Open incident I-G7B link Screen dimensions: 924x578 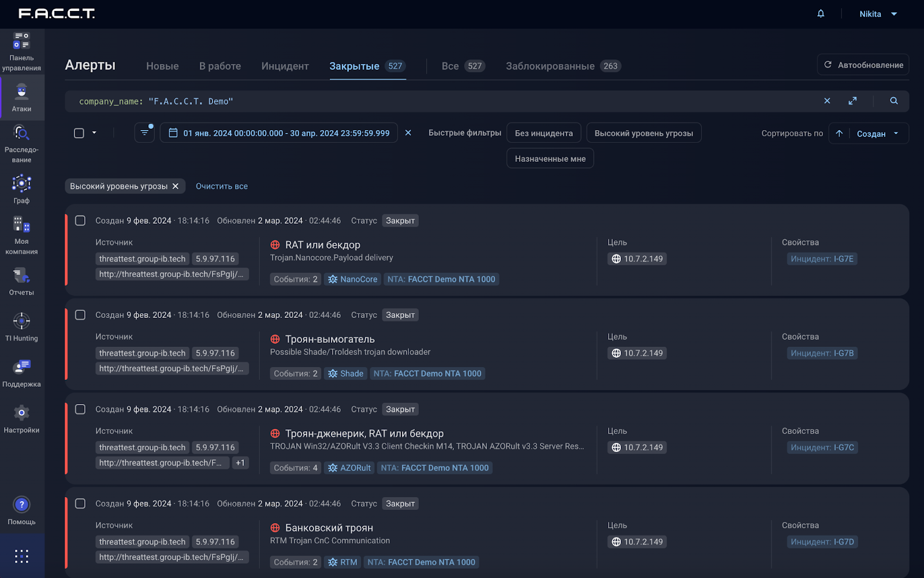point(822,353)
